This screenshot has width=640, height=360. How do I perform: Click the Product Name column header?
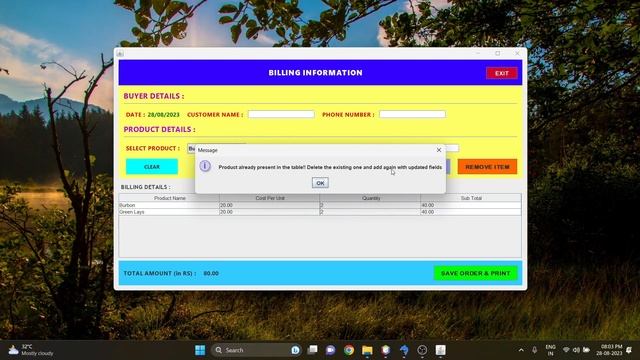[169, 198]
